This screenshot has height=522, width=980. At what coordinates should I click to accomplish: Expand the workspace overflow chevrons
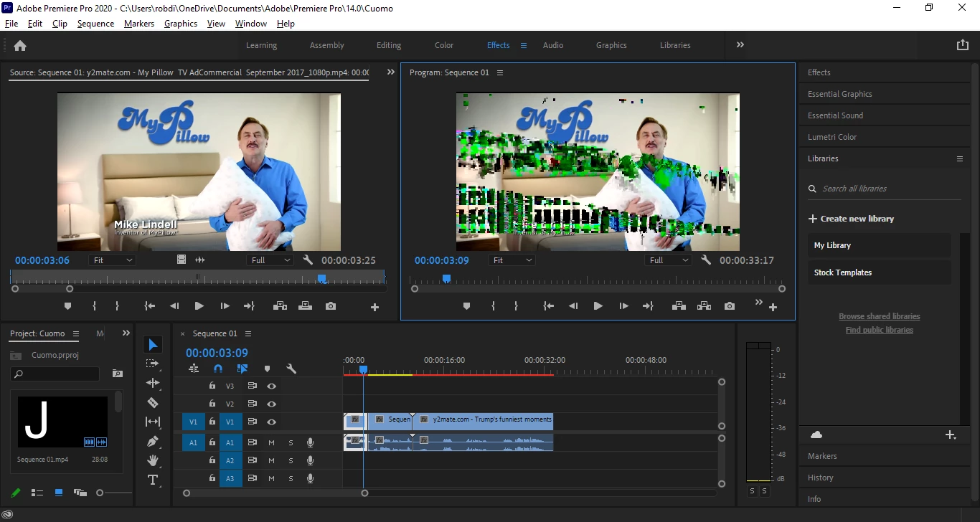[x=740, y=45]
